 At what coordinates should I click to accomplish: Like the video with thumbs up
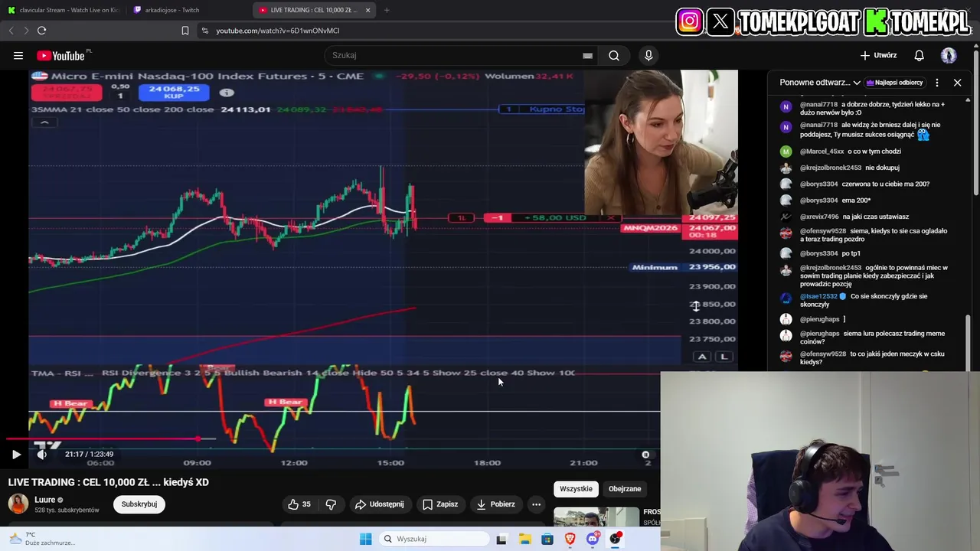pos(299,504)
